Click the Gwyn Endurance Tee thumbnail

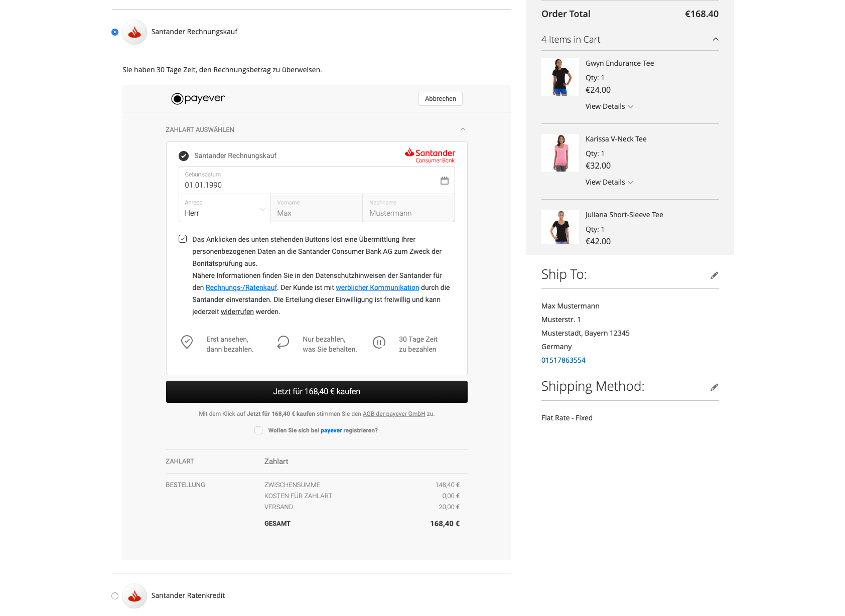click(x=560, y=77)
